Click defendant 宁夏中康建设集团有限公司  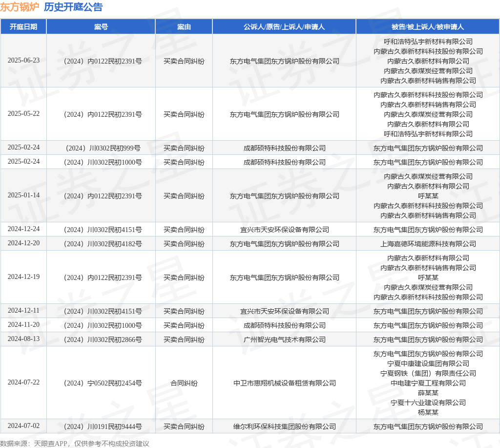(428, 363)
